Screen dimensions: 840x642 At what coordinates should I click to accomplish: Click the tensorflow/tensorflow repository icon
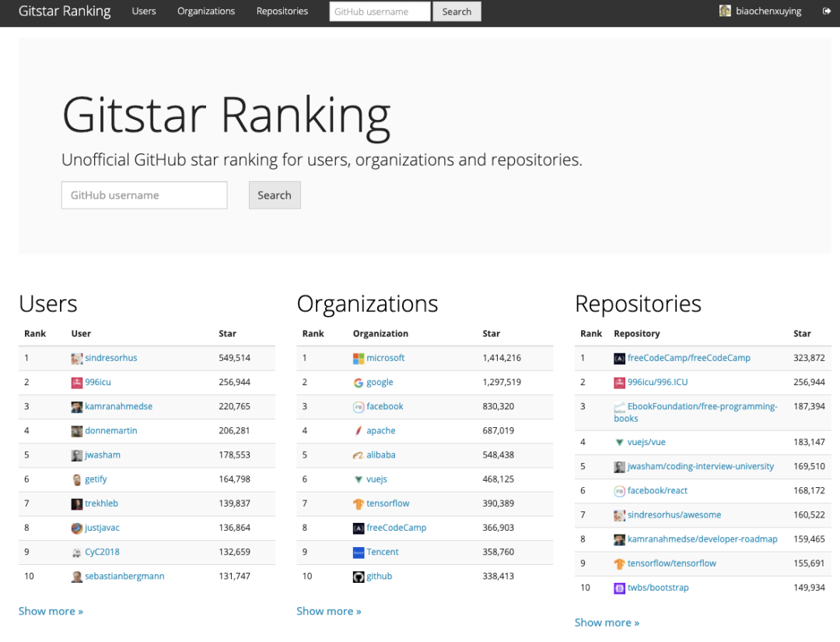pos(619,563)
